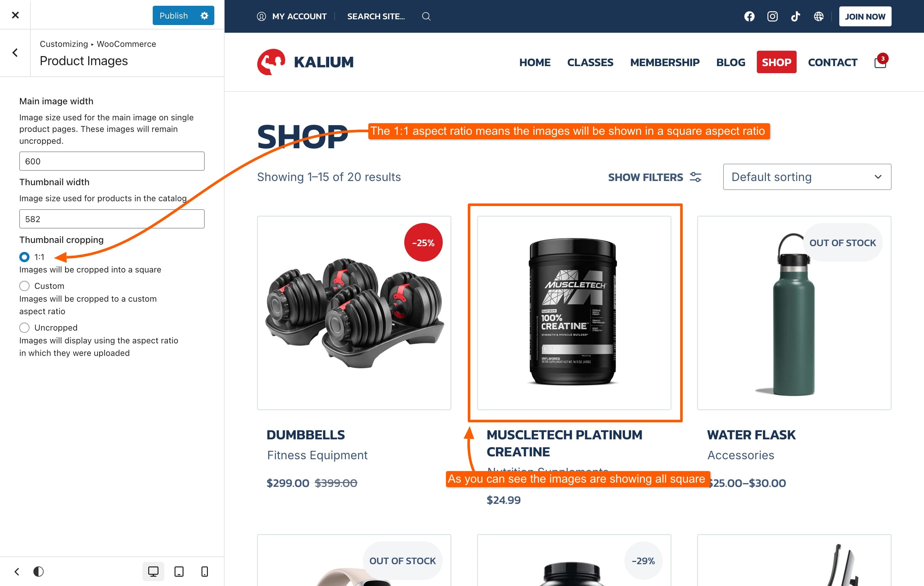
Task: Select the Custom cropping radio button
Action: coord(24,286)
